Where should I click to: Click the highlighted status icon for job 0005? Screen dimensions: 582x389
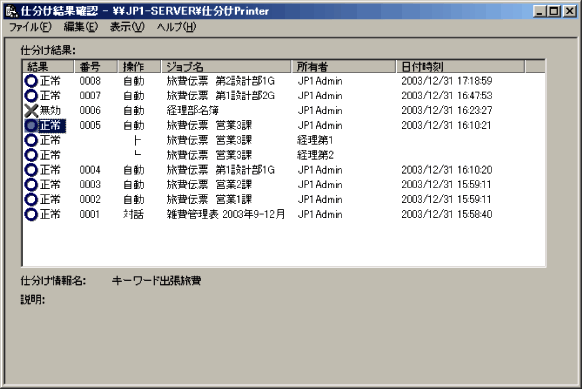(31, 125)
